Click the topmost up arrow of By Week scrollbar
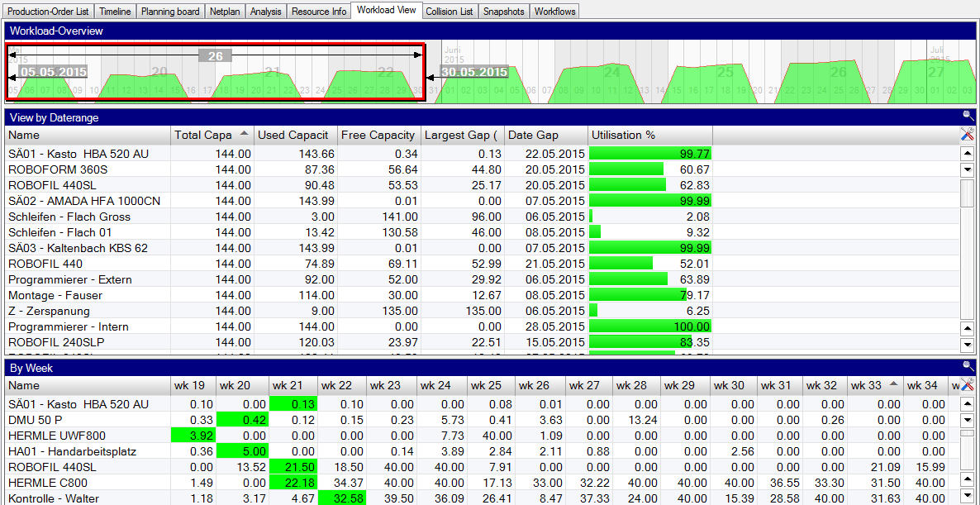The image size is (980, 505). tap(967, 404)
